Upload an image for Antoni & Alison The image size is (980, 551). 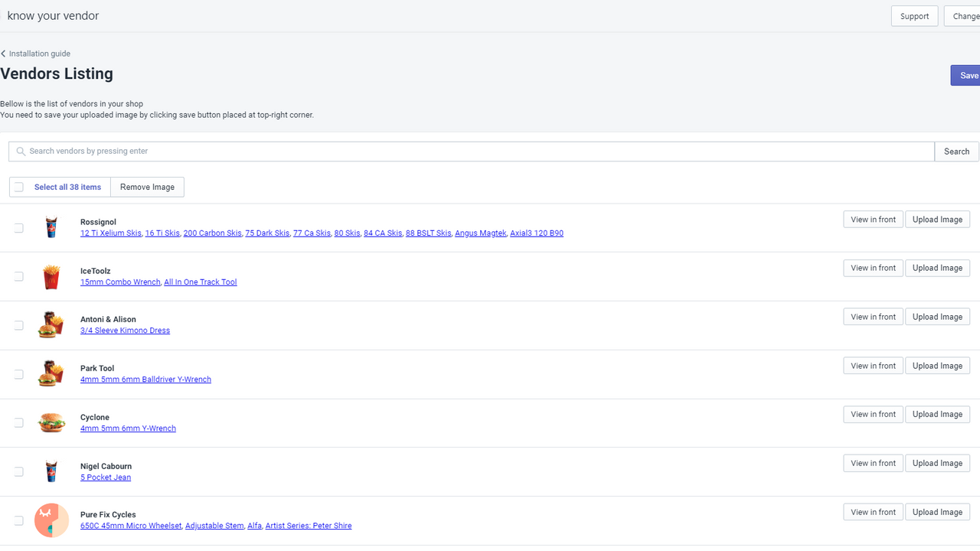tap(937, 317)
